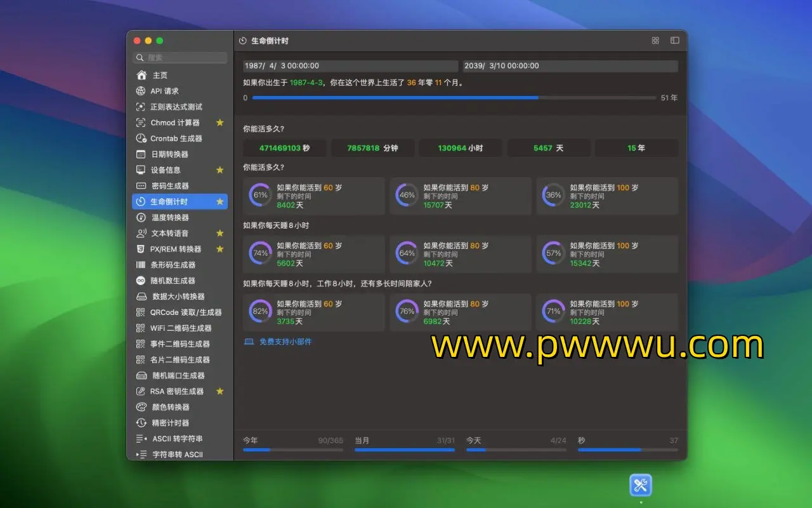812x508 pixels.
Task: Open the 颜色转换器 color converter
Action: click(170, 407)
